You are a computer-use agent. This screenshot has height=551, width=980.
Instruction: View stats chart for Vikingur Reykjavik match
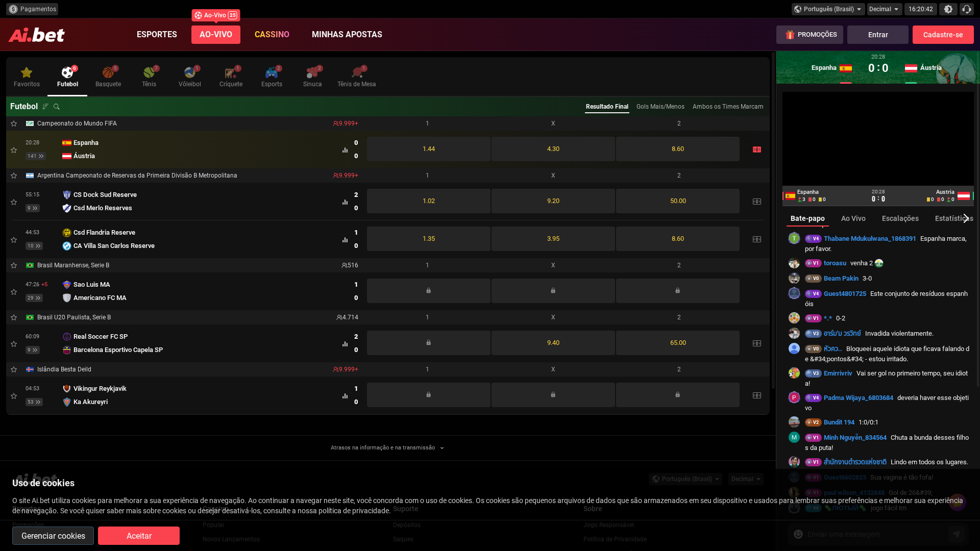point(345,396)
